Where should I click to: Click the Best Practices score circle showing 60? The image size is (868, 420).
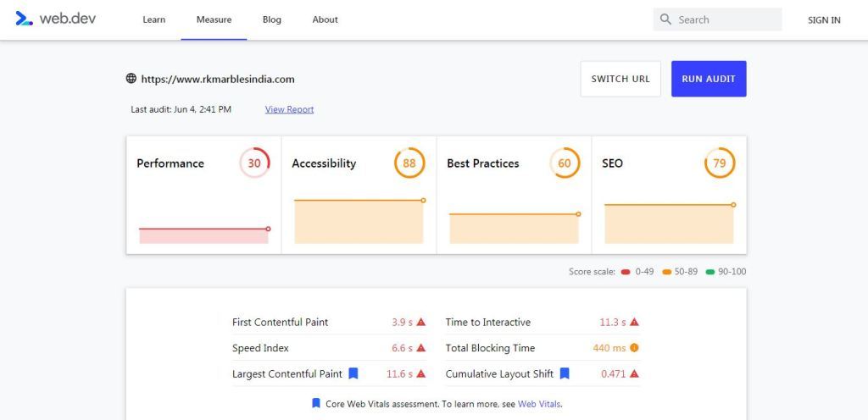point(565,163)
